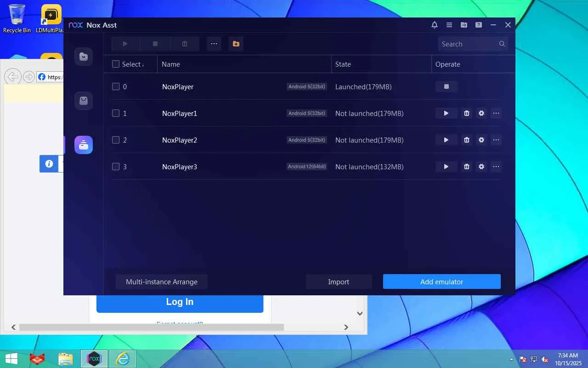Click the Facebook favicon in browser address bar

[42, 77]
